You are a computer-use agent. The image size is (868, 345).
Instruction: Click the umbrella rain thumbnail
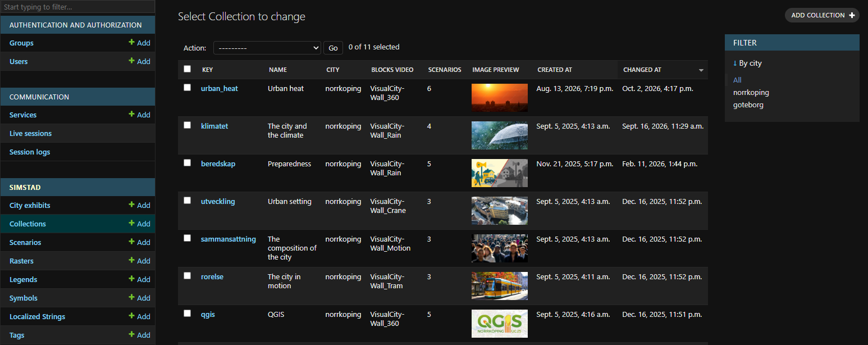(500, 135)
